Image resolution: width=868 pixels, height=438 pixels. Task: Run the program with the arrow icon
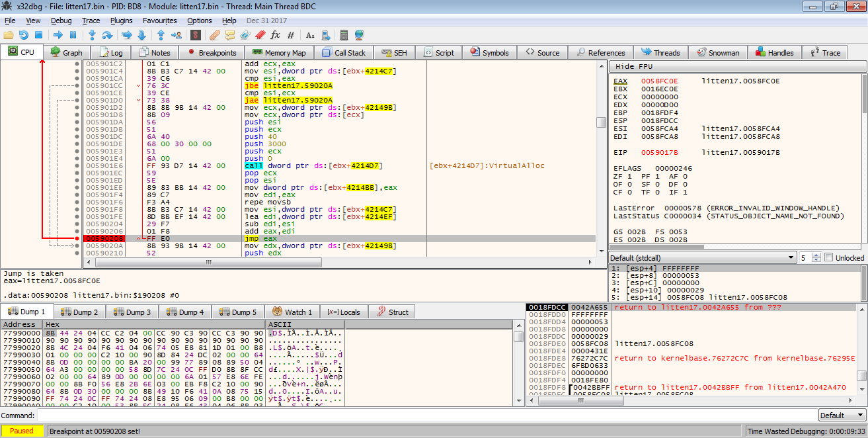pos(58,34)
